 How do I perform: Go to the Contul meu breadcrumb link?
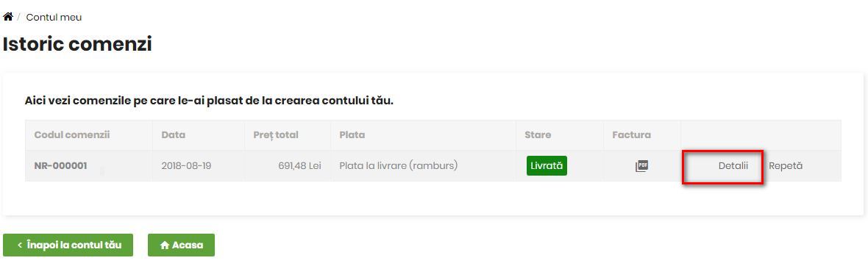(54, 17)
